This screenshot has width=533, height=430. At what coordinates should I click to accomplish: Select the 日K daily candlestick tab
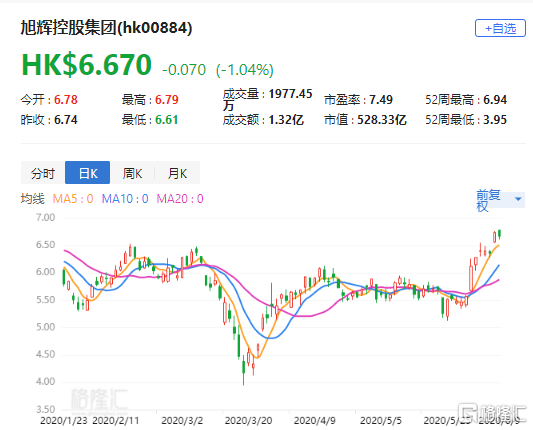88,173
